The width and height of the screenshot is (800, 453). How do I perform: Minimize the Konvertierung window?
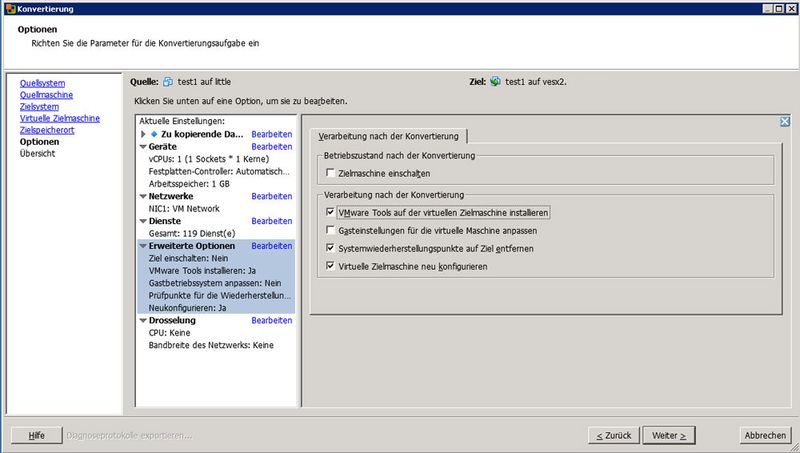768,9
